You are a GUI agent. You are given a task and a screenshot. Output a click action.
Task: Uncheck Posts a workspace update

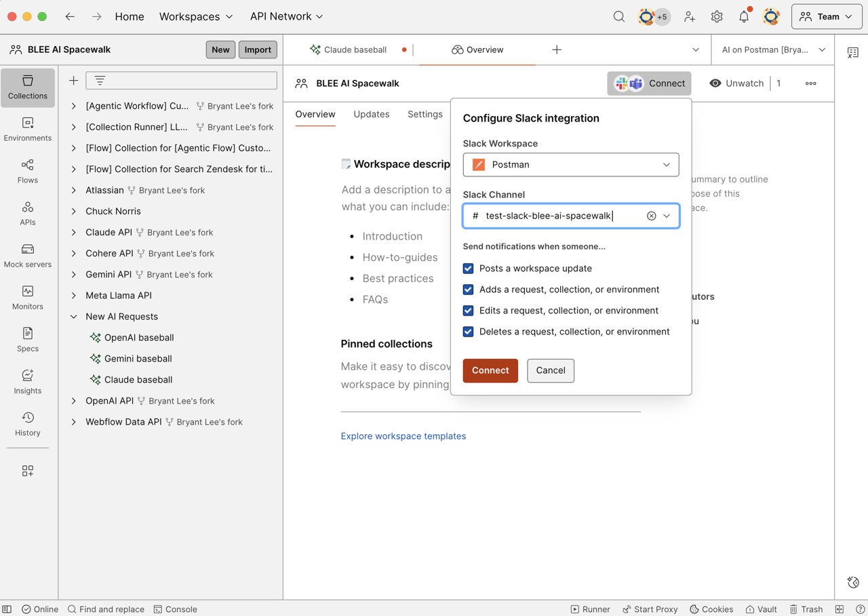coord(468,269)
